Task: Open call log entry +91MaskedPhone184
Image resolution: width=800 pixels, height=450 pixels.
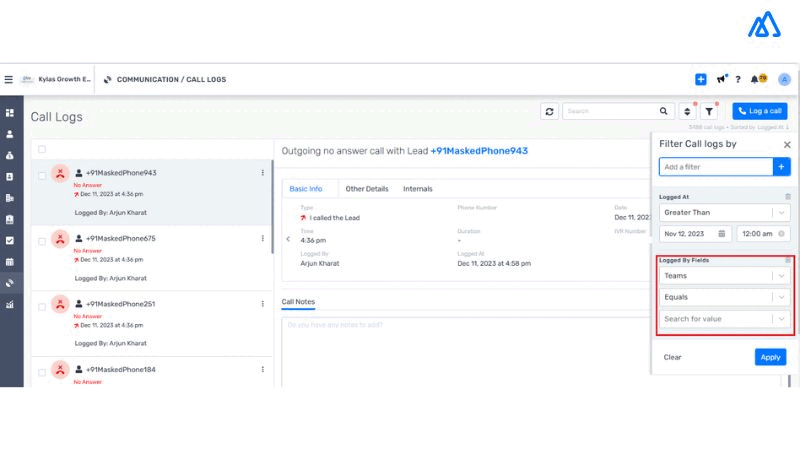Action: [152, 372]
